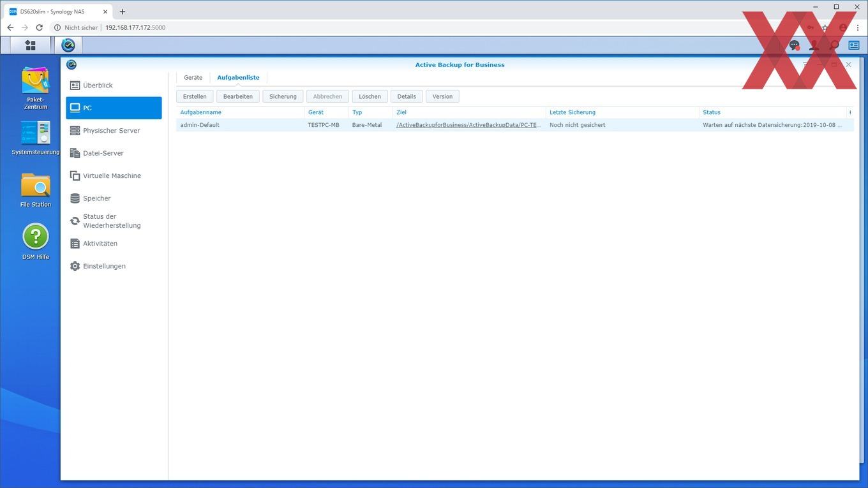Open the ActiveBackupforBusiness target path link
This screenshot has height=488, width=868.
(468, 125)
